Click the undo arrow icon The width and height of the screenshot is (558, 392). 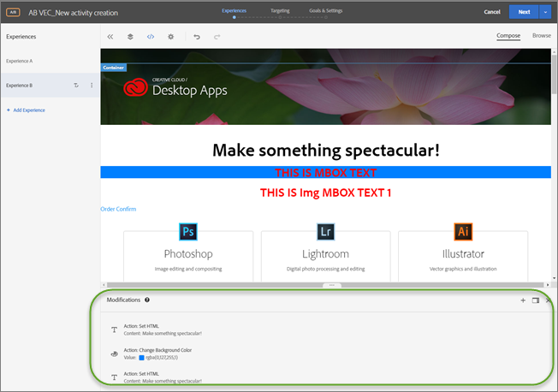197,37
